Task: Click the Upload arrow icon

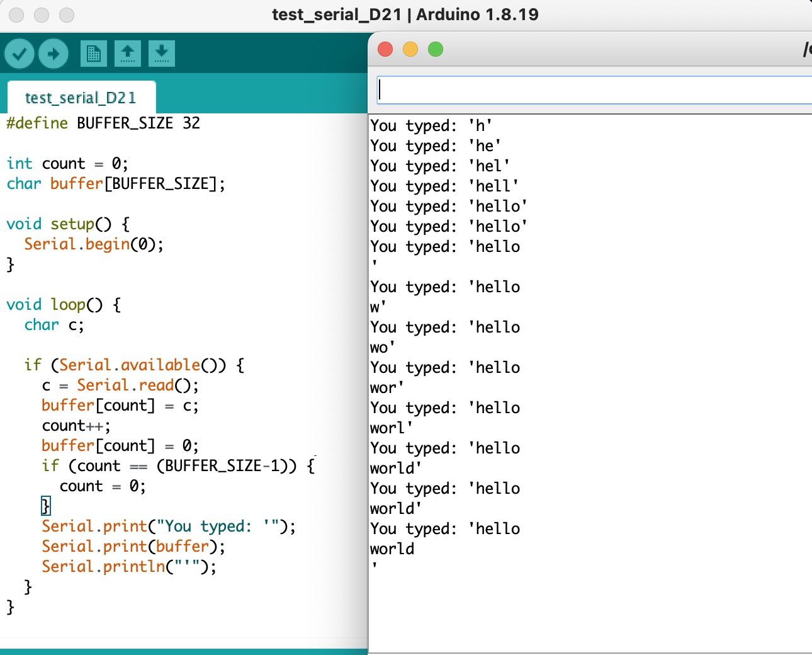Action: click(x=54, y=54)
